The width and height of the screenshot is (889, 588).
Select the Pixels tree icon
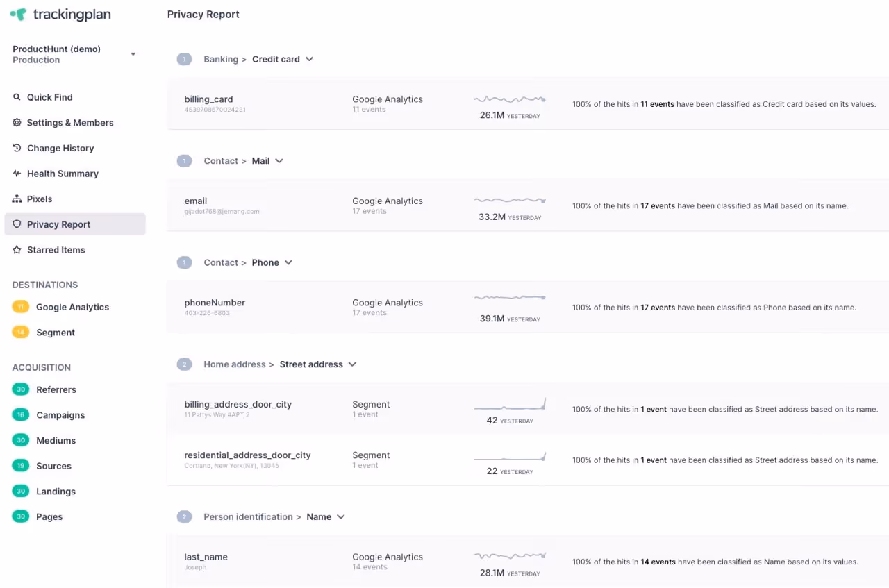17,199
